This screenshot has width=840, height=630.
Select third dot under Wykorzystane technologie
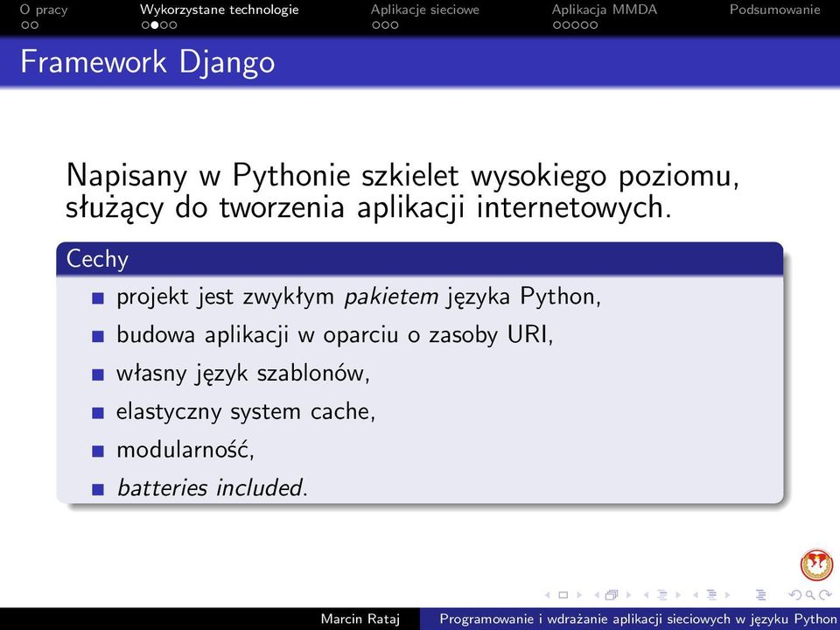[164, 24]
